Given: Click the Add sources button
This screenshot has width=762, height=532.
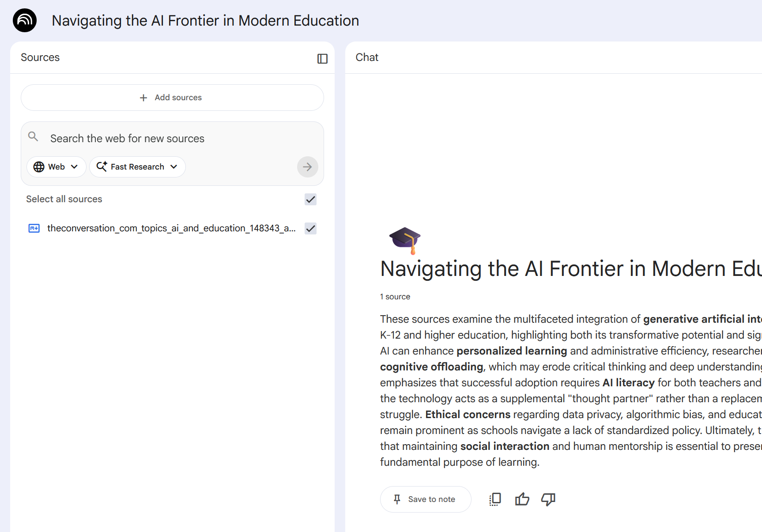Looking at the screenshot, I should tap(172, 98).
